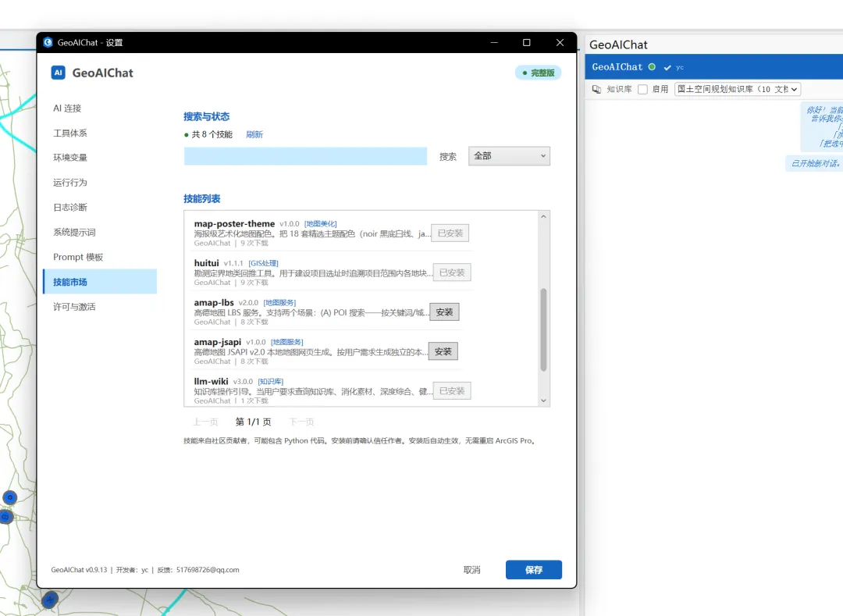
Task: Click skill list scroll down arrow
Action: [543, 401]
